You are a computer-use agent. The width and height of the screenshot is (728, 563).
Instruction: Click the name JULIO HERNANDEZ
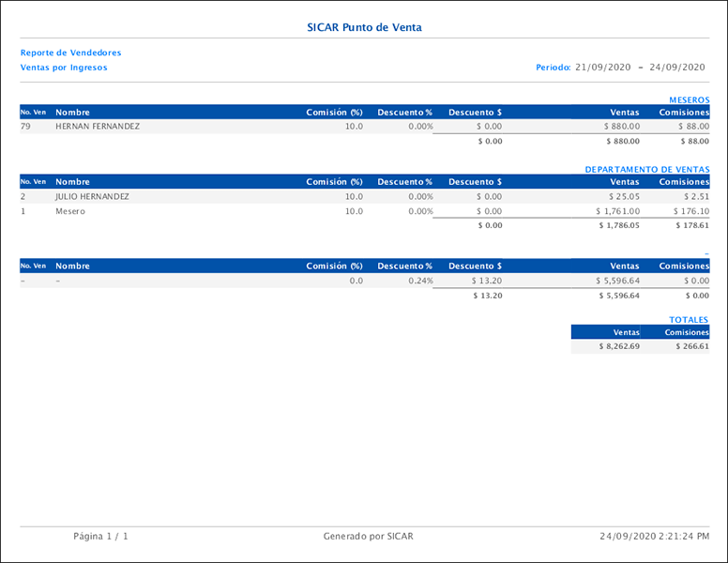pos(92,196)
